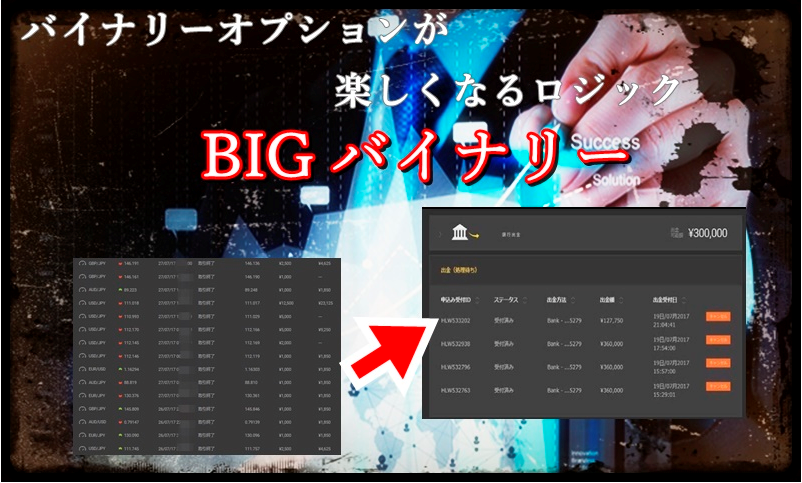Click the bank withdrawal icon
This screenshot has height=483, width=802.
click(x=462, y=234)
